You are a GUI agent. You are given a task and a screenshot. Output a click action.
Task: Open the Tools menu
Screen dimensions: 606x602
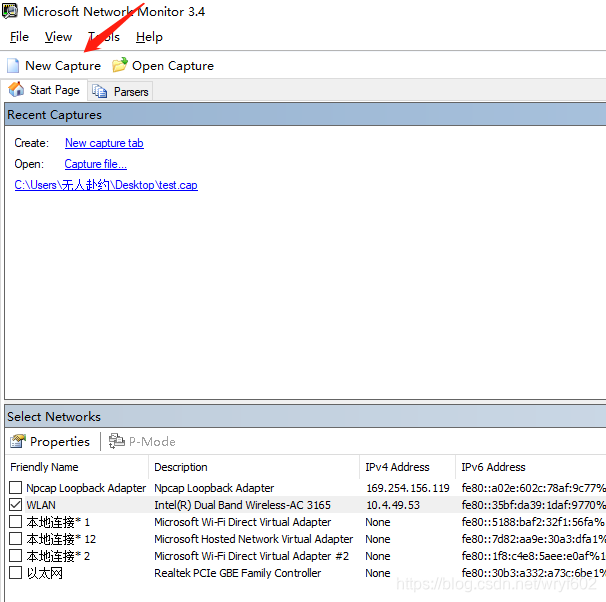coord(104,37)
